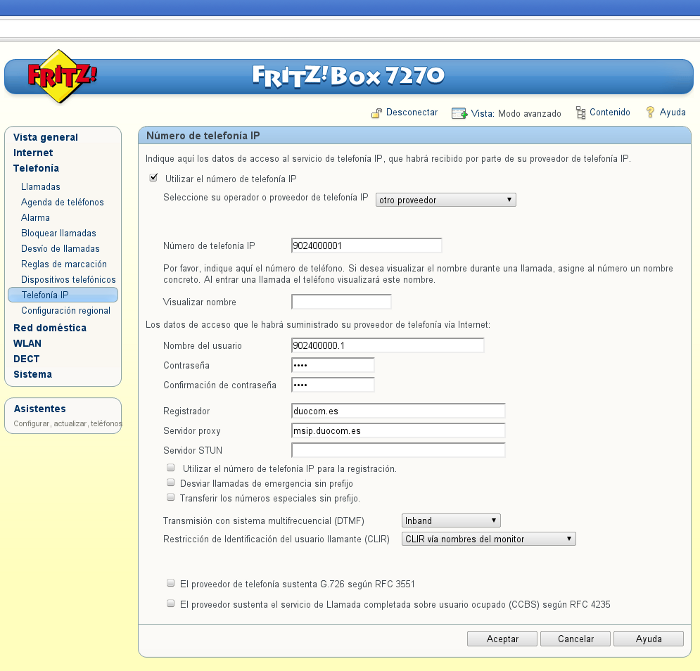Click the Registrador field
This screenshot has width=700, height=671.
tap(398, 411)
